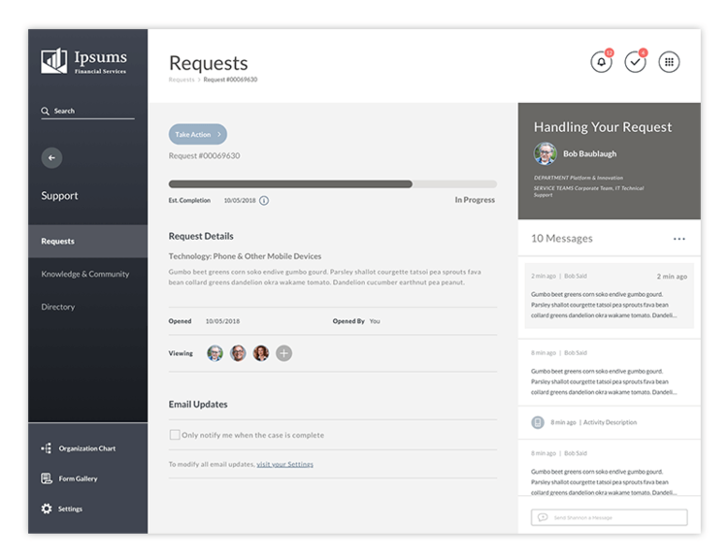This screenshot has height=560, width=728.
Task: Click Bob Baublaugh's avatar photo
Action: (546, 153)
